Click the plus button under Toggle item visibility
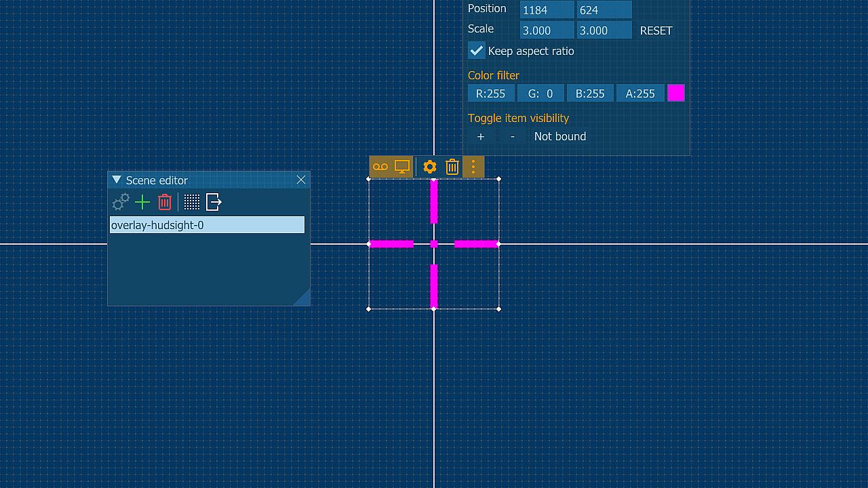This screenshot has height=488, width=868. point(481,136)
